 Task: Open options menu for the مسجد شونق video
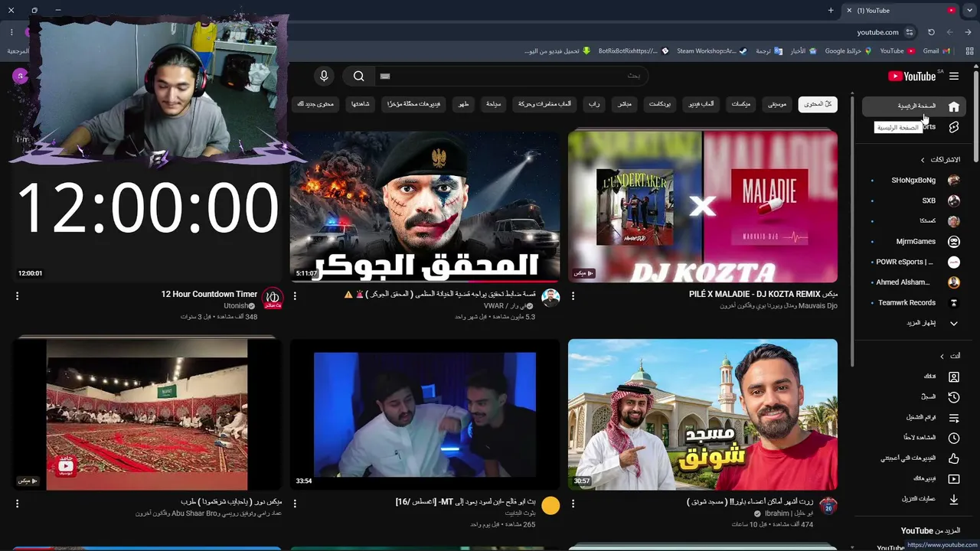[573, 504]
